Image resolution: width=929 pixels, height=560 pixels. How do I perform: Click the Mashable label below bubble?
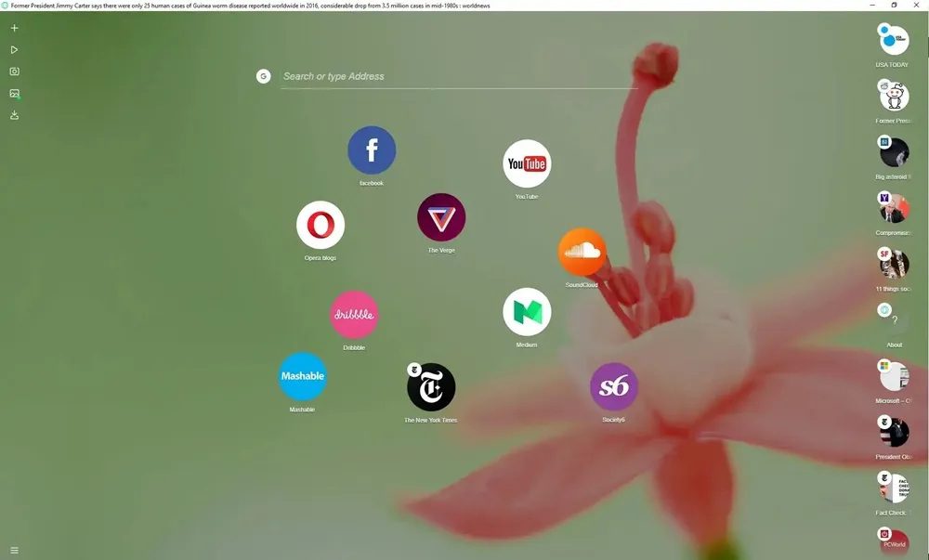point(302,410)
